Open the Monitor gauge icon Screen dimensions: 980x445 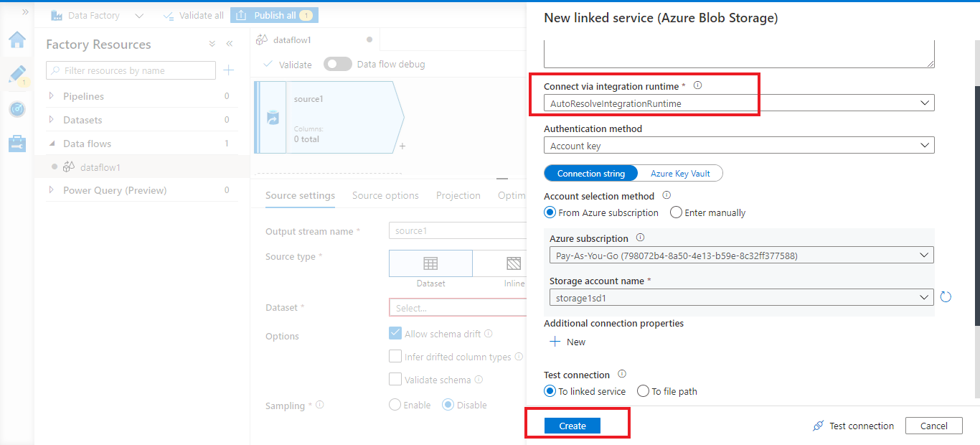[17, 109]
